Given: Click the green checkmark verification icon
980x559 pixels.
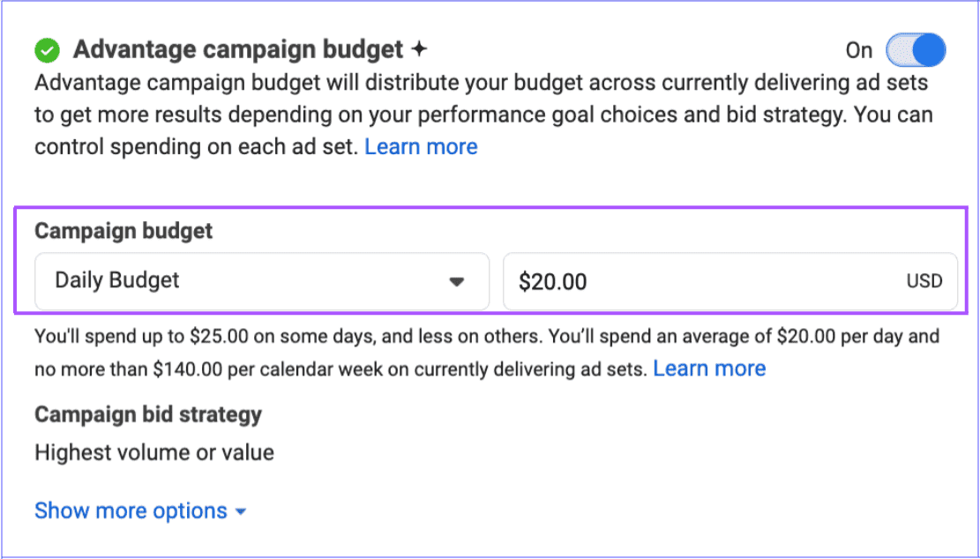Looking at the screenshot, I should coord(47,49).
